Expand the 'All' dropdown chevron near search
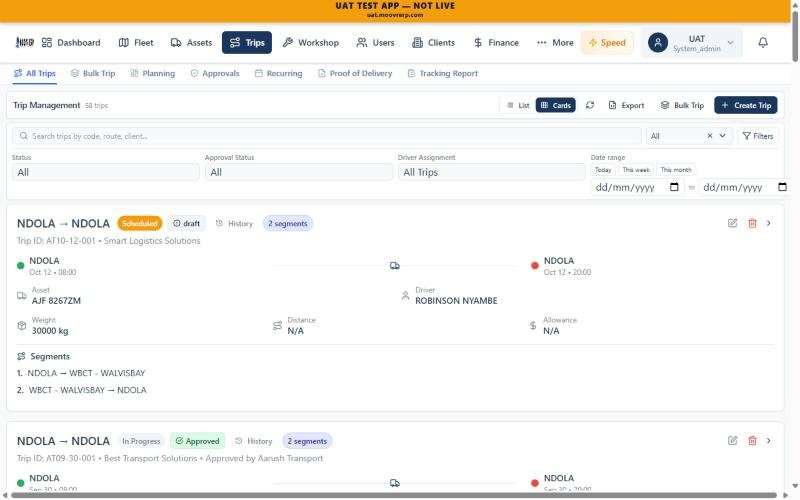 tap(722, 136)
